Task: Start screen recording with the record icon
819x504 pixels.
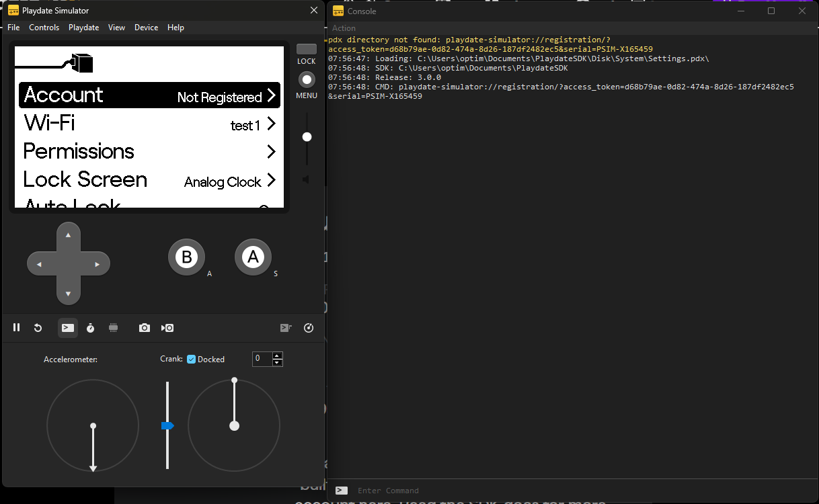Action: (167, 328)
